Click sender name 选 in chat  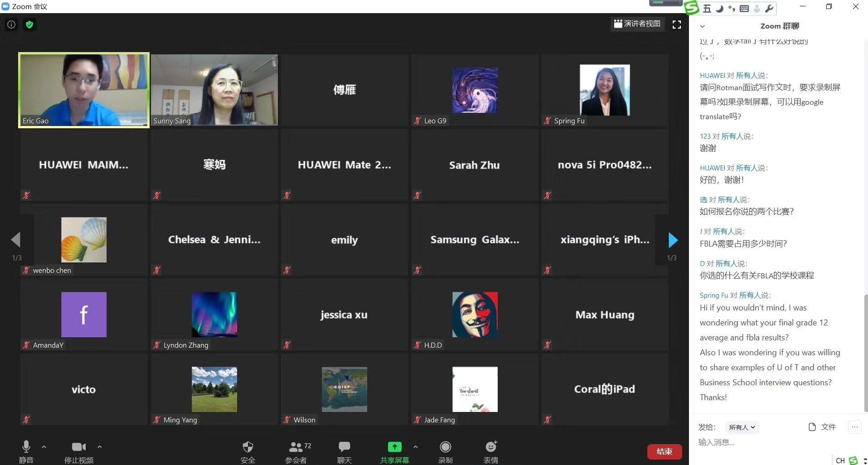[703, 200]
